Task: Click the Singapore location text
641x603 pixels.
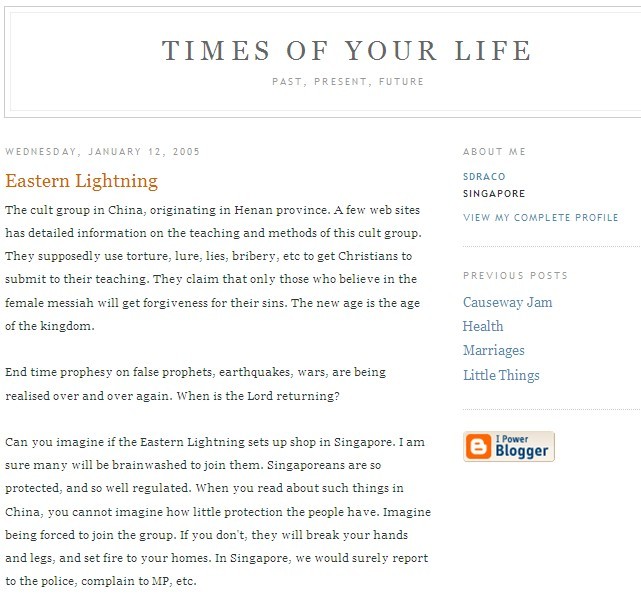Action: tap(493, 194)
